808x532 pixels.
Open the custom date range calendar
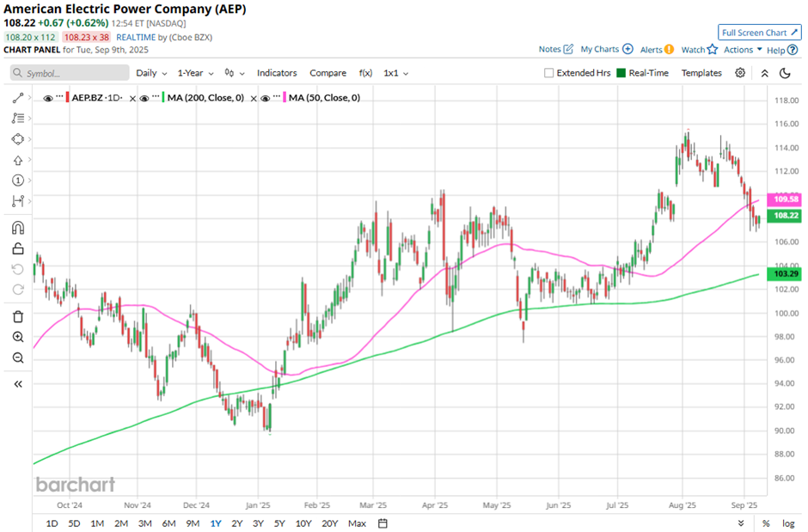coord(383,523)
